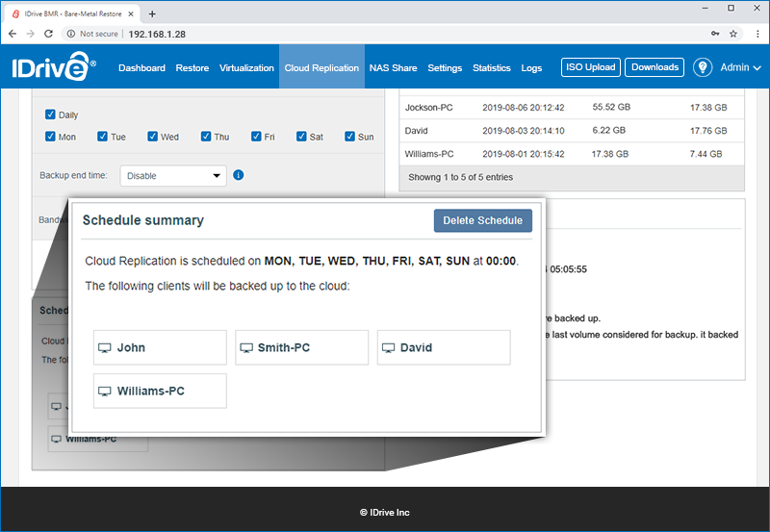Screen dimensions: 770x532
Task: Click the 55.52 GB size value
Action: click(x=611, y=107)
